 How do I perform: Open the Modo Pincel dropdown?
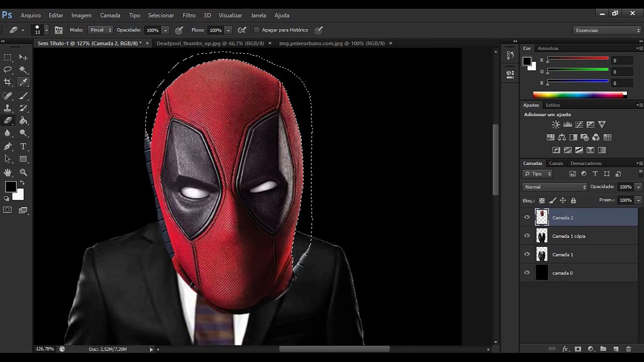[x=100, y=30]
